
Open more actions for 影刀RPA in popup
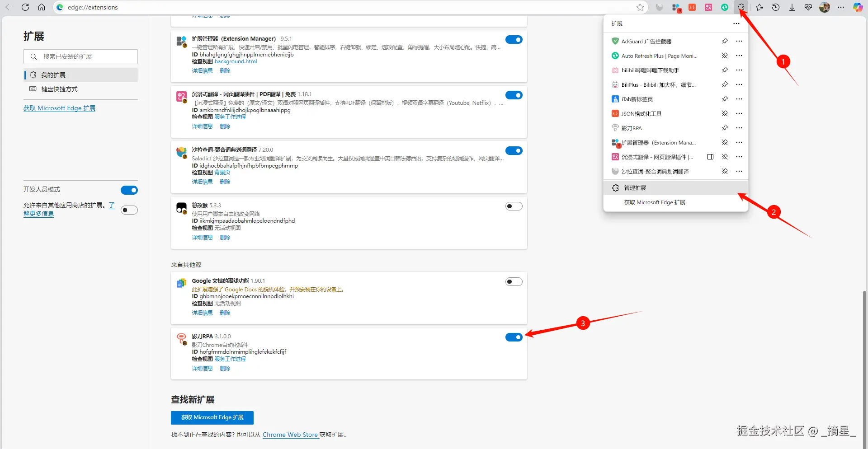tap(739, 128)
